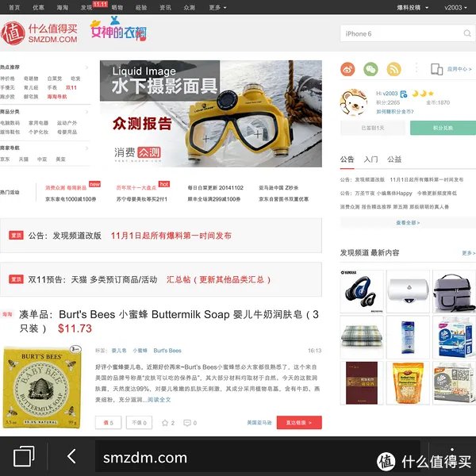Click 更多 next to 发现频道 最新内容
476x476 pixels.
[x=469, y=253]
